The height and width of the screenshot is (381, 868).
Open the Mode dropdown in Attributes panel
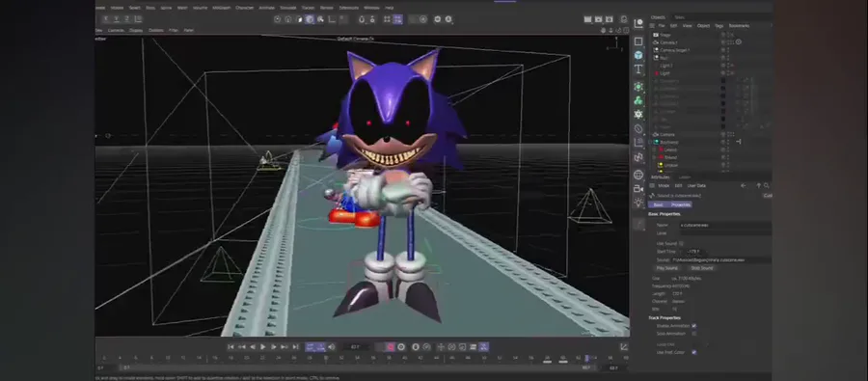click(664, 185)
